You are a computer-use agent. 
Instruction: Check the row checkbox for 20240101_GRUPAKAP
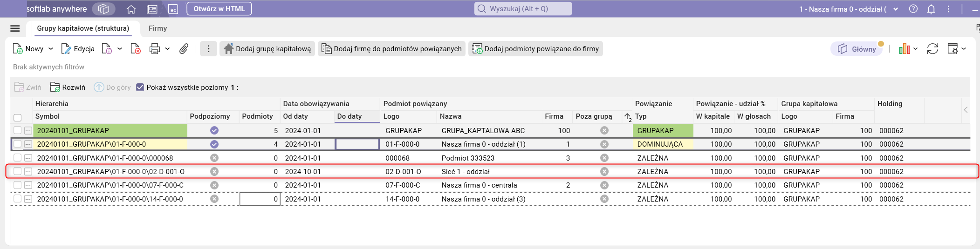(18, 130)
